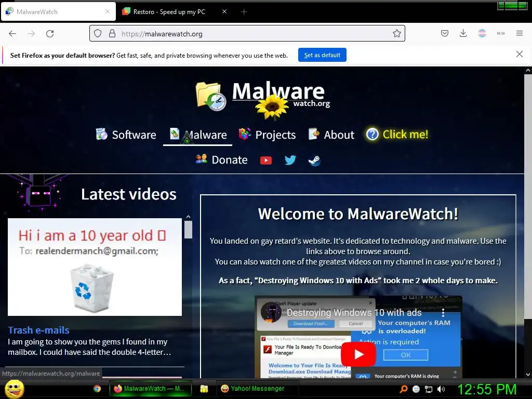This screenshot has width=532, height=399.
Task: Click the Enderman avatar beside Latest videos
Action: tap(38, 192)
